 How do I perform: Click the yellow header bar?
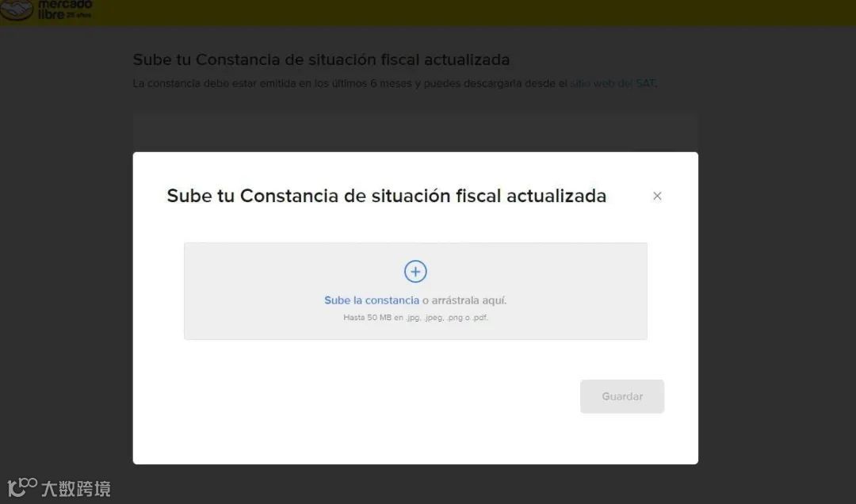click(428, 13)
